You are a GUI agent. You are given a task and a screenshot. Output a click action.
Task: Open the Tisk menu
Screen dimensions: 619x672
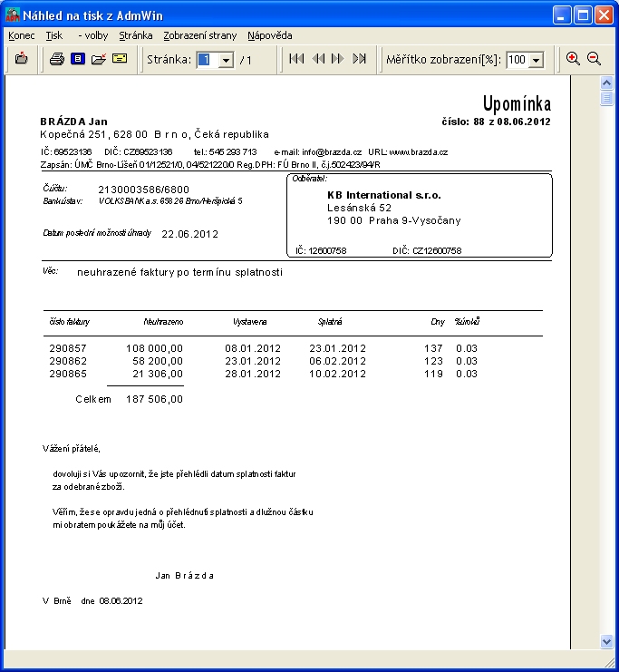tap(54, 35)
